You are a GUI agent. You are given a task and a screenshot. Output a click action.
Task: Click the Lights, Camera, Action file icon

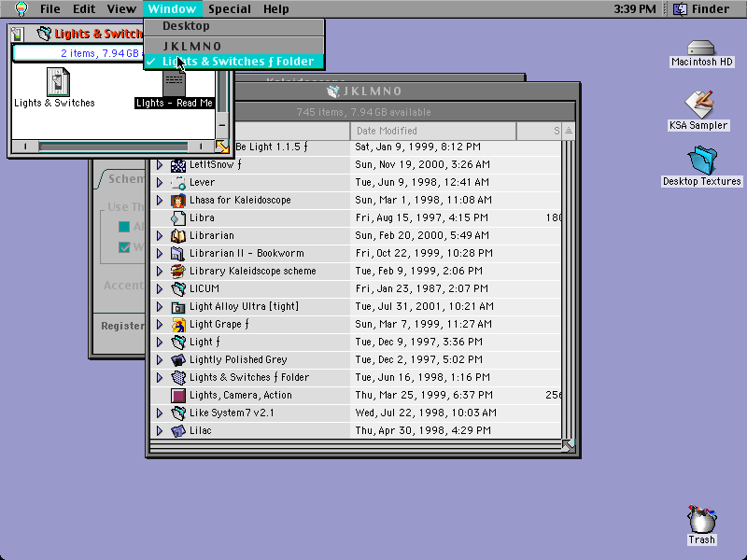point(178,395)
